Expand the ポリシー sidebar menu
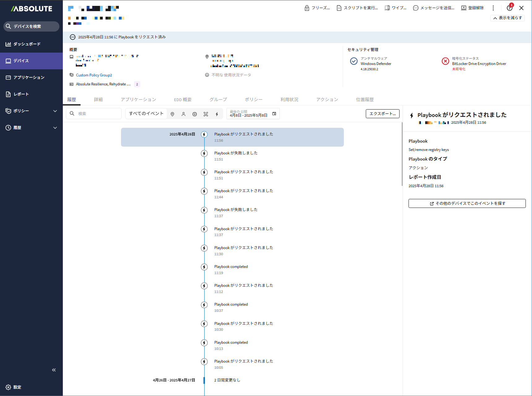The width and height of the screenshot is (532, 396). tap(55, 111)
